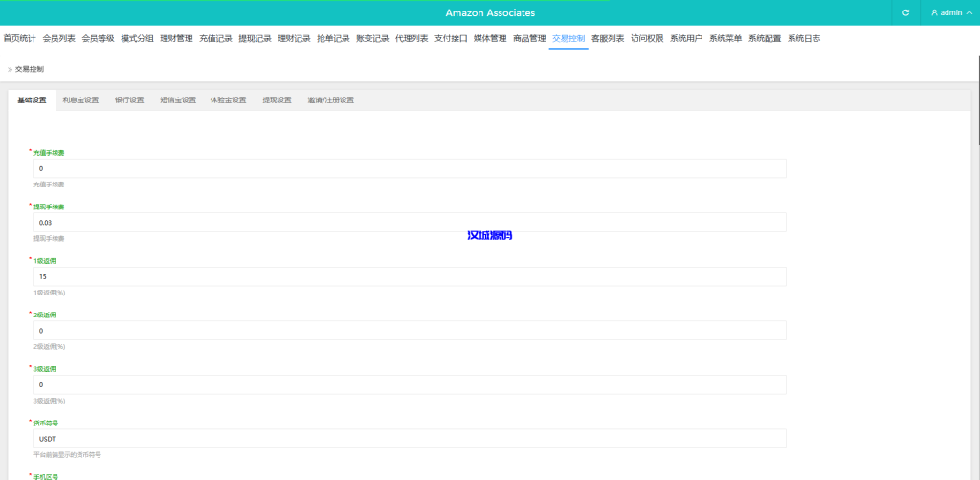Click the refresh icon in the header

[x=905, y=12]
